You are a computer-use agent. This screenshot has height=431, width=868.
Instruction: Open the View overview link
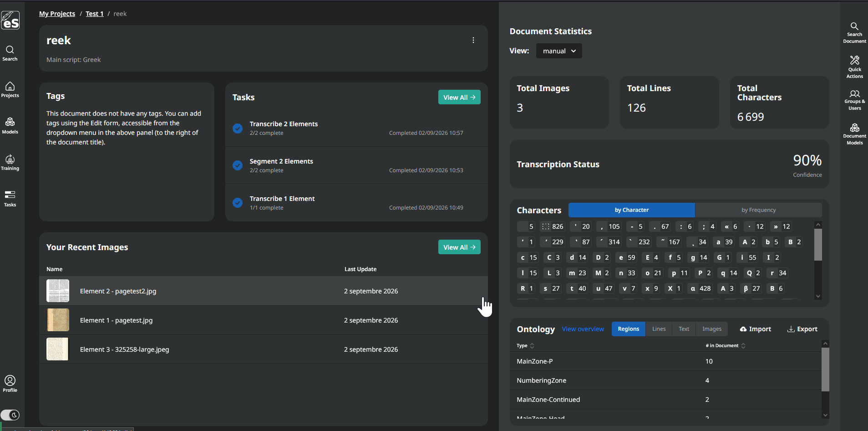coord(583,329)
